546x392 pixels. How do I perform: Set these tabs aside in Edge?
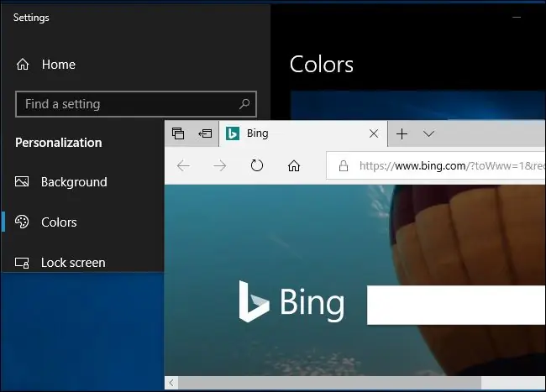click(x=205, y=133)
